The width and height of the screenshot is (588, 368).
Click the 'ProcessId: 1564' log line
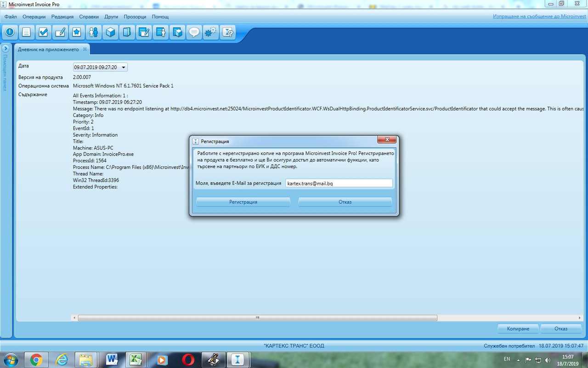coord(90,161)
